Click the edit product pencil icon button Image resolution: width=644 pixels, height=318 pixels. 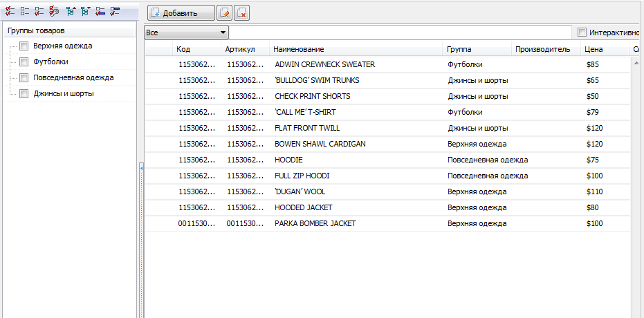(x=224, y=13)
